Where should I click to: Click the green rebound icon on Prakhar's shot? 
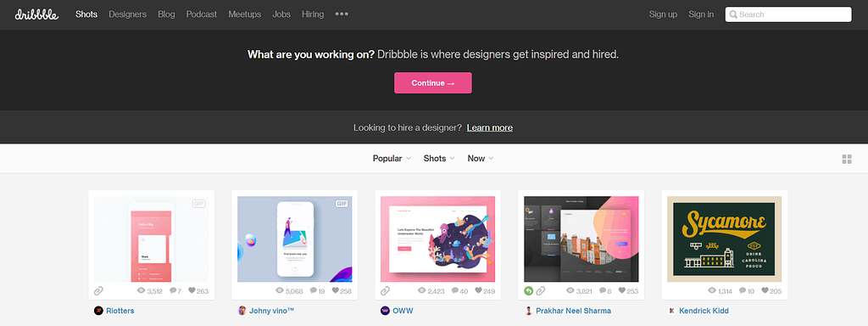(x=529, y=290)
